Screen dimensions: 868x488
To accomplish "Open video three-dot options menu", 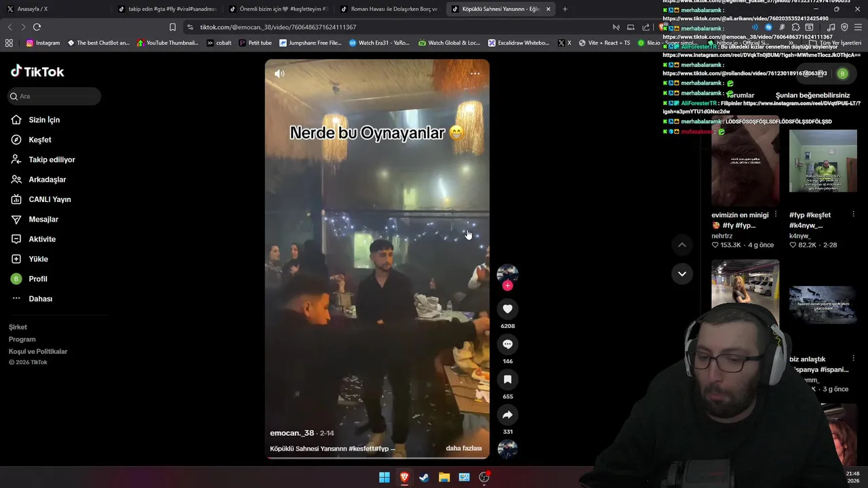I will [475, 74].
